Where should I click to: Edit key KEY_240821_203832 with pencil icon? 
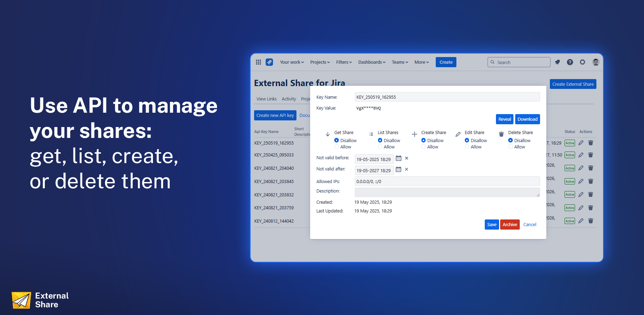[x=581, y=195]
